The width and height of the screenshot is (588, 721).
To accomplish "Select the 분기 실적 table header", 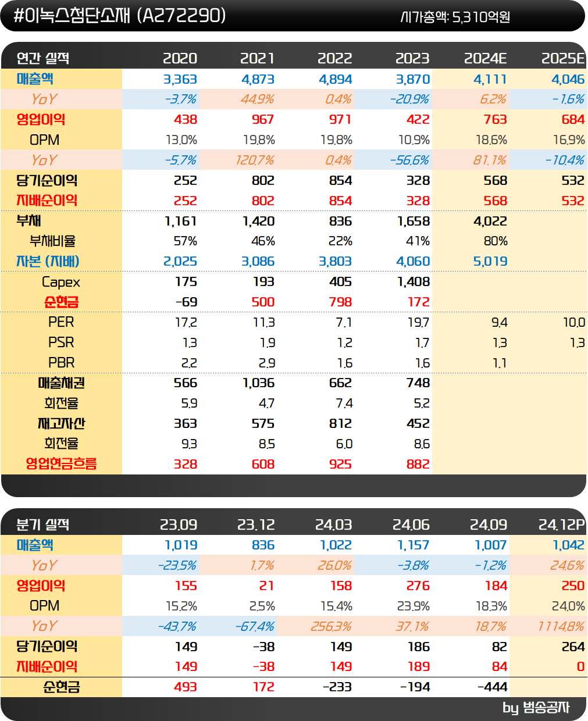I will click(x=43, y=524).
